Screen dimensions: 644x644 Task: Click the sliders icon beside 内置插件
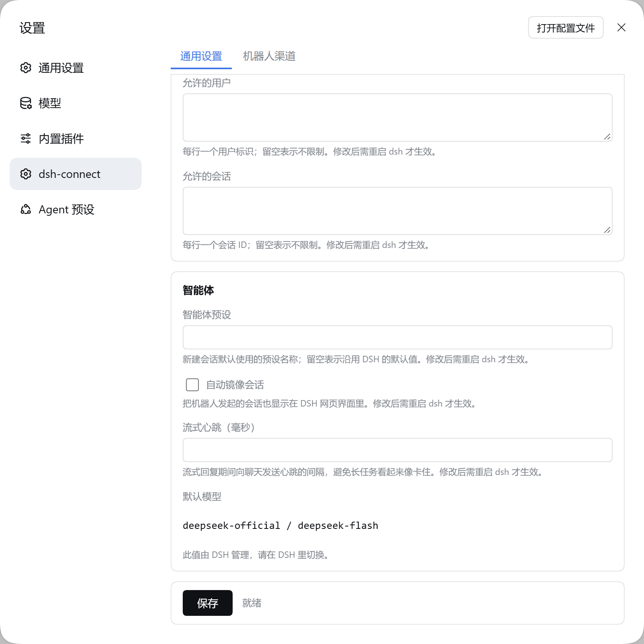click(26, 138)
